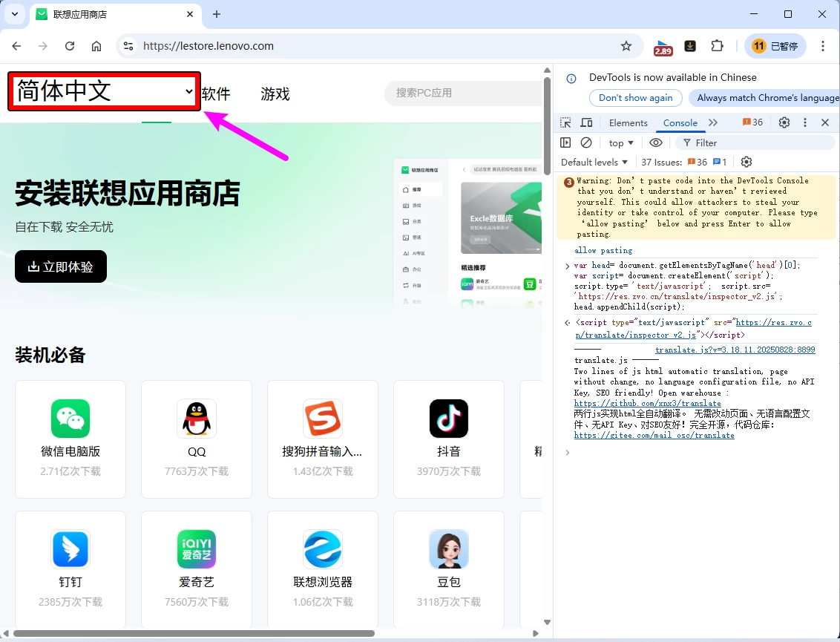Open the res.zvo.cn inspector_v2.js link

pos(693,329)
